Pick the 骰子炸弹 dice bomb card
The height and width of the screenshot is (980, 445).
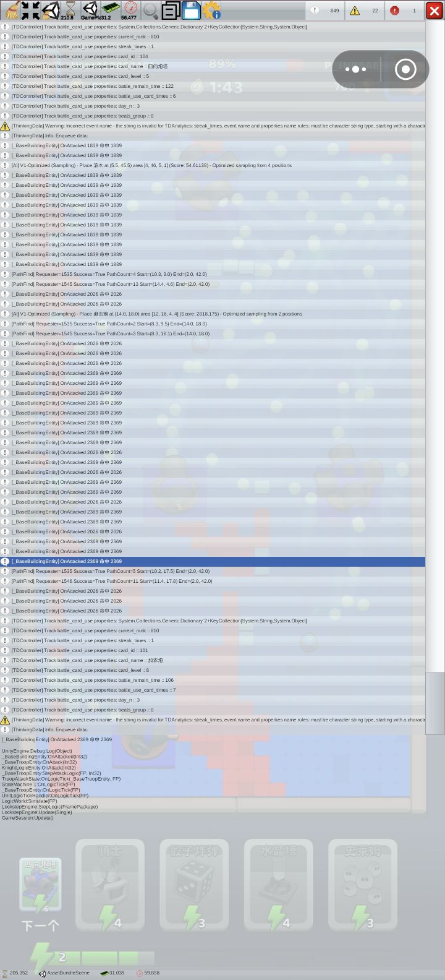point(194,885)
